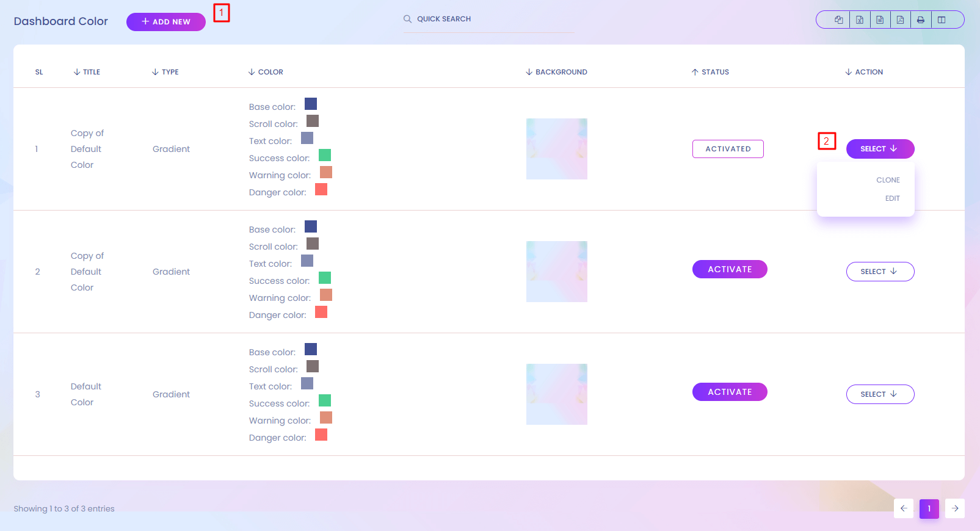
Task: Export the table as PDF
Action: click(x=900, y=20)
